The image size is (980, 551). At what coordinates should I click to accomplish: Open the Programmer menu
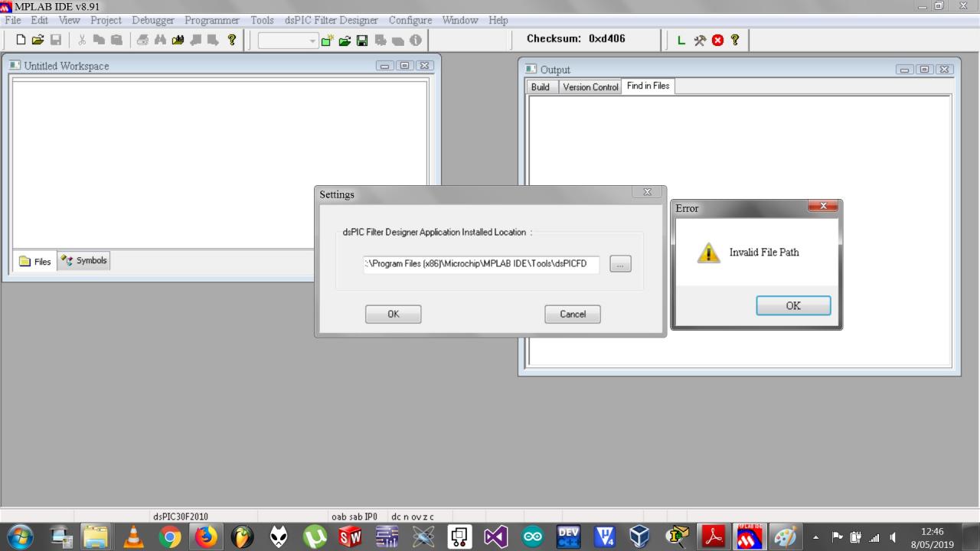(x=212, y=20)
